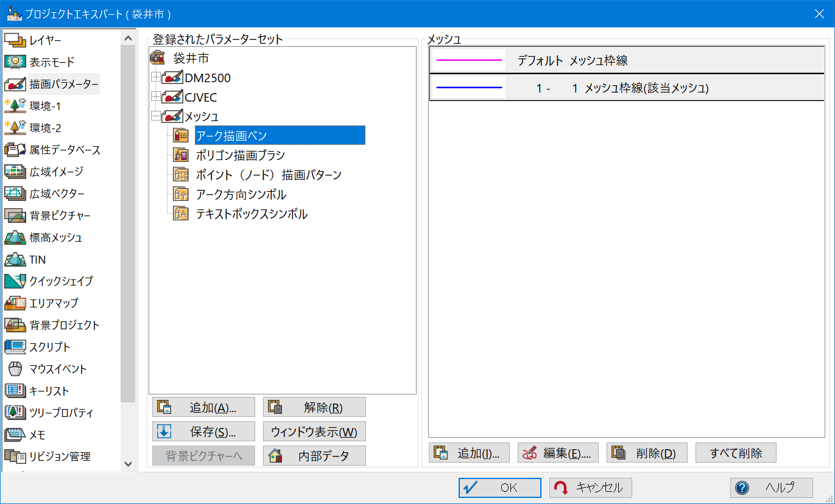Open the ツリープロパティ sidebar icon

click(x=15, y=413)
